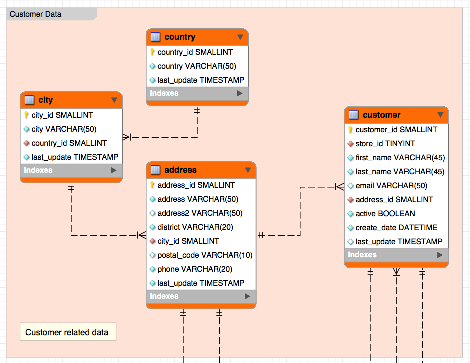Click the address table icon
The width and height of the screenshot is (470, 363).
coord(156,170)
